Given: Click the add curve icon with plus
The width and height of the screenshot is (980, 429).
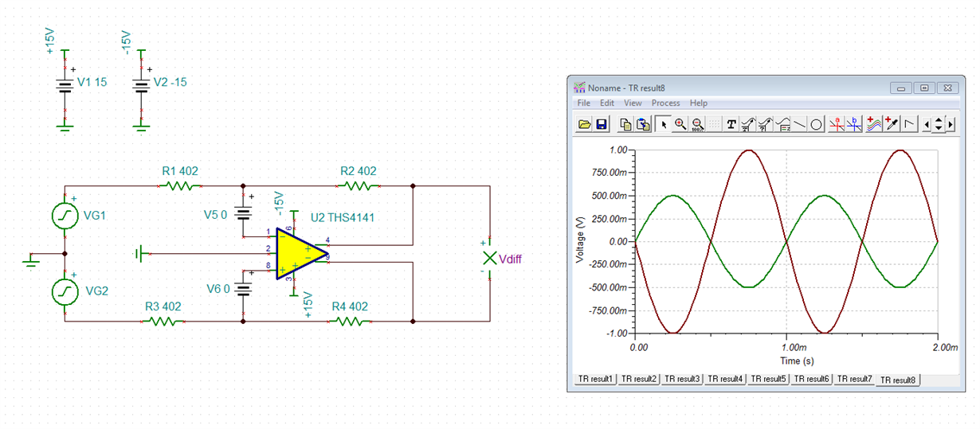Looking at the screenshot, I should pyautogui.click(x=874, y=124).
